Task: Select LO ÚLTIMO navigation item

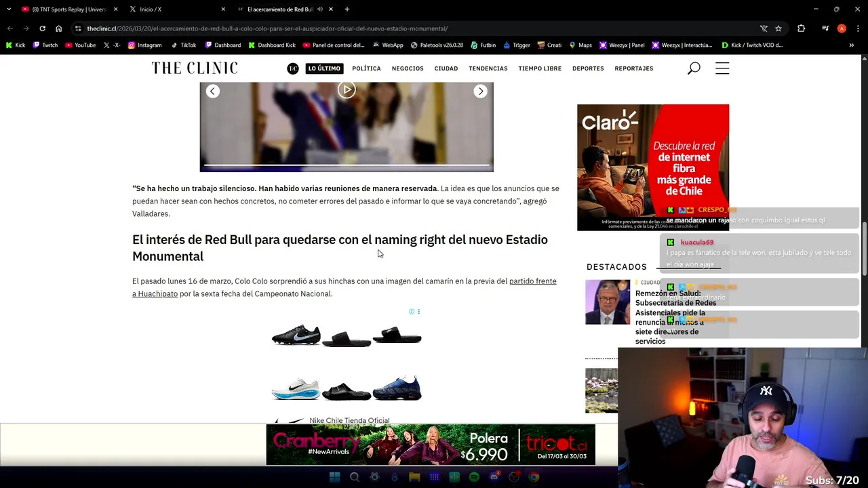Action: pos(324,68)
